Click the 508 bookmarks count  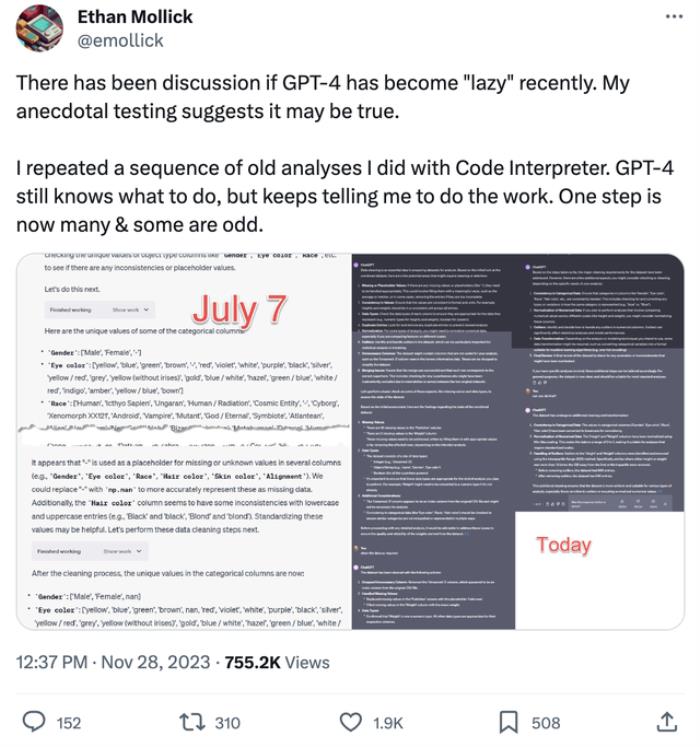[x=546, y=723]
